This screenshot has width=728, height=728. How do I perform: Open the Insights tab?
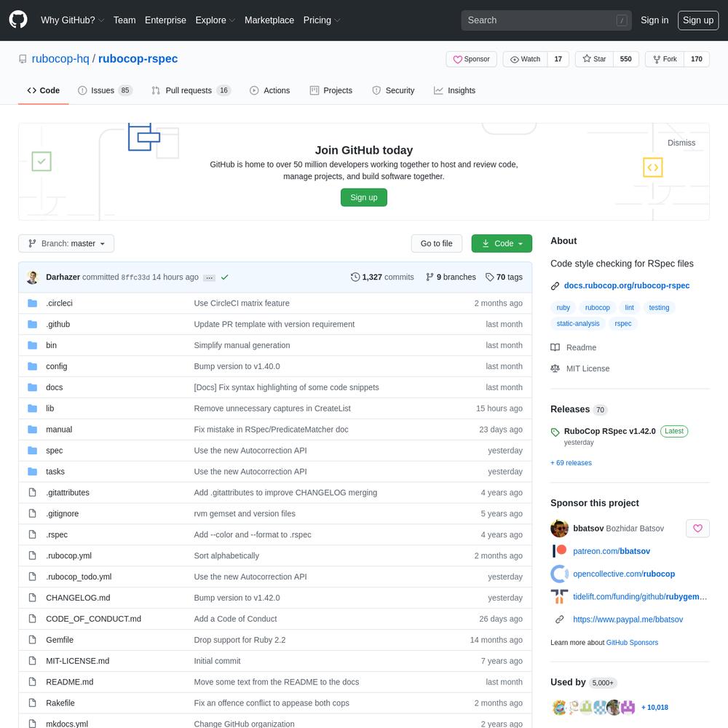click(x=454, y=90)
